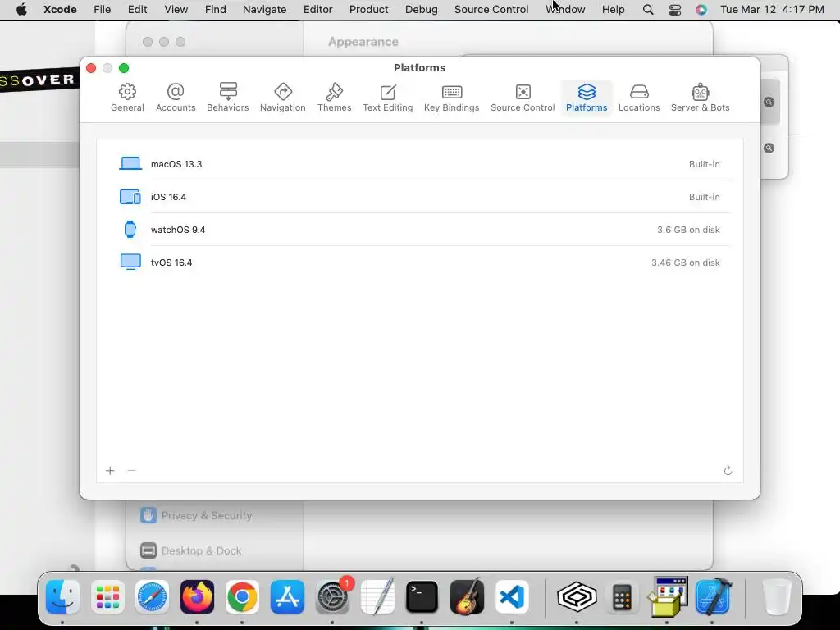
Task: Click the watchOS watch icon
Action: point(130,230)
